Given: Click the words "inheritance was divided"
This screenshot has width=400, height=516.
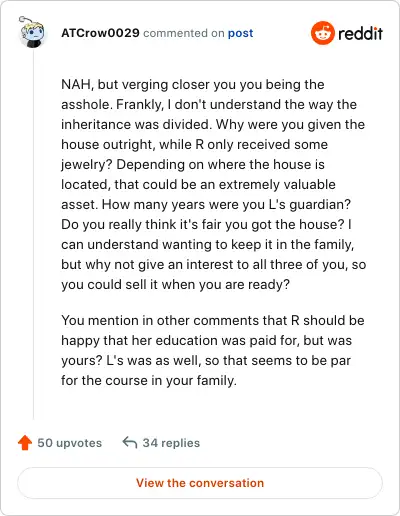Looking at the screenshot, I should coord(136,125).
